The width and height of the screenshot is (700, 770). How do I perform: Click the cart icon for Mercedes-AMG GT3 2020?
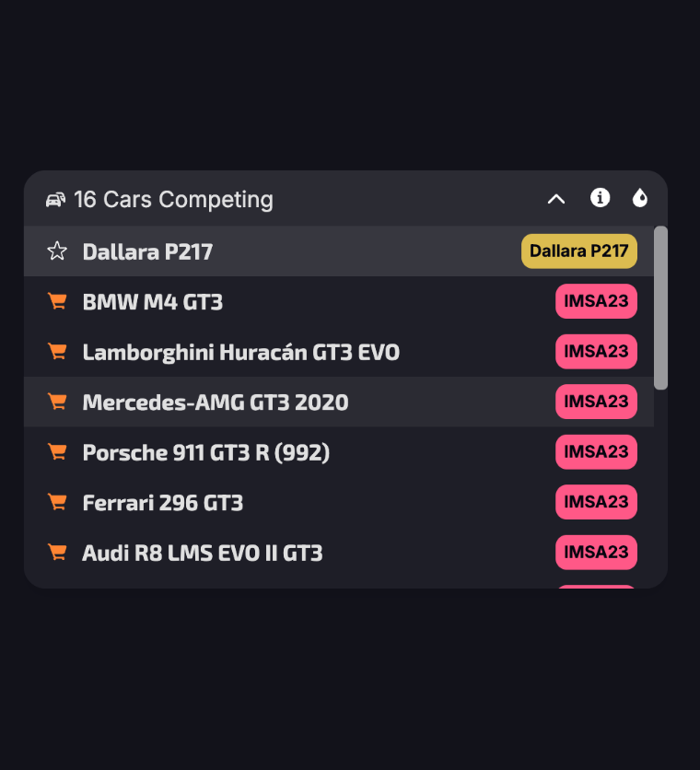pyautogui.click(x=57, y=402)
